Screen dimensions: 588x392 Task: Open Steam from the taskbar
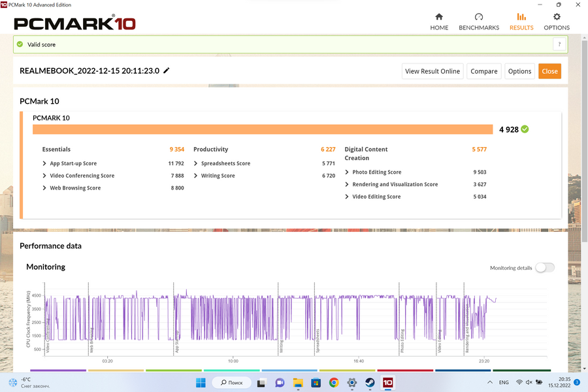click(370, 382)
